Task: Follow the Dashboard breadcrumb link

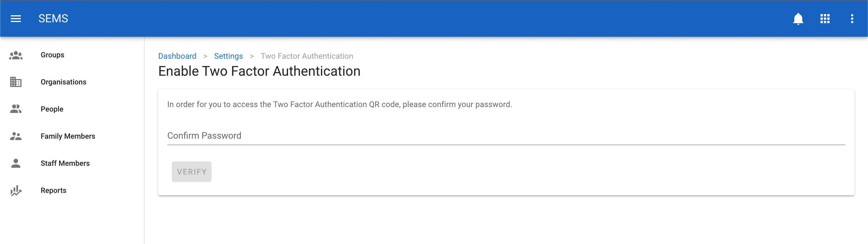Action: (x=177, y=56)
